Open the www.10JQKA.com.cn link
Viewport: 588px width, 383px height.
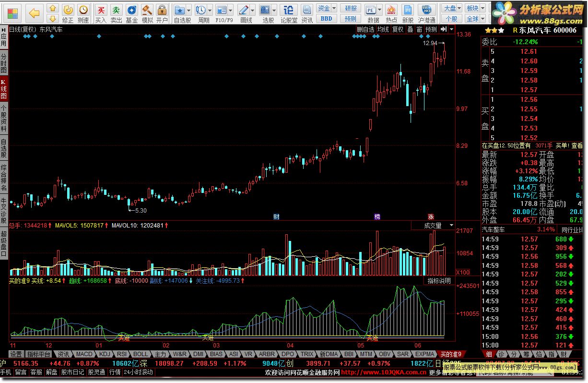[x=384, y=372]
